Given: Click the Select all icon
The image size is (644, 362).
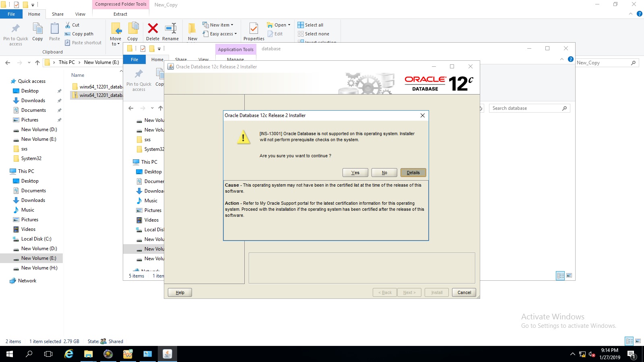Looking at the screenshot, I should tap(301, 25).
